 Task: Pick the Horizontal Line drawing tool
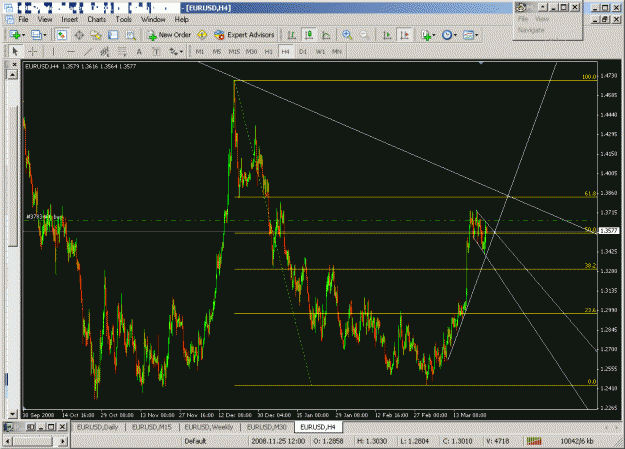71,51
